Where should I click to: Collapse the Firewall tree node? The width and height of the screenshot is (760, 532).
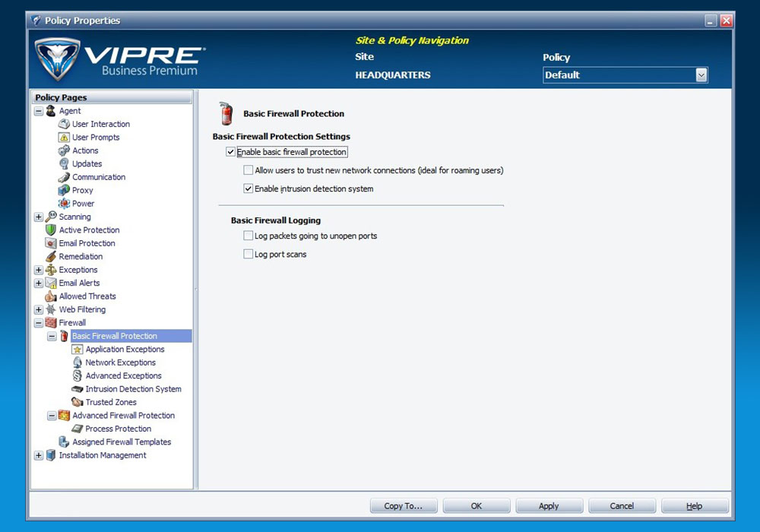(x=39, y=323)
